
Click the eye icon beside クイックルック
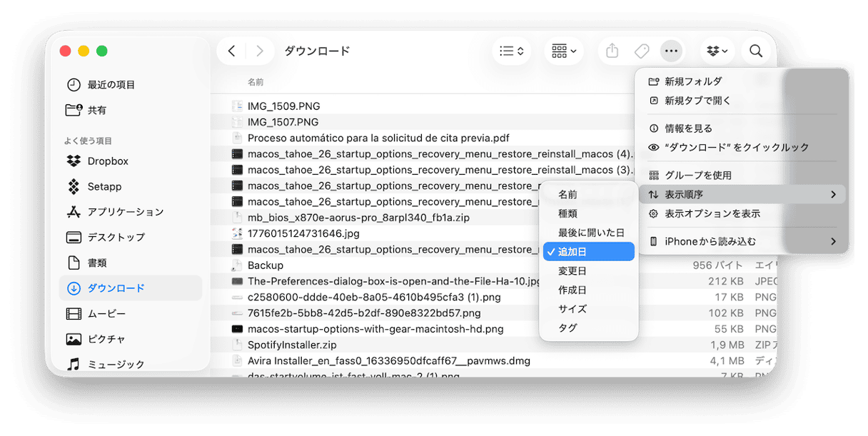point(653,148)
